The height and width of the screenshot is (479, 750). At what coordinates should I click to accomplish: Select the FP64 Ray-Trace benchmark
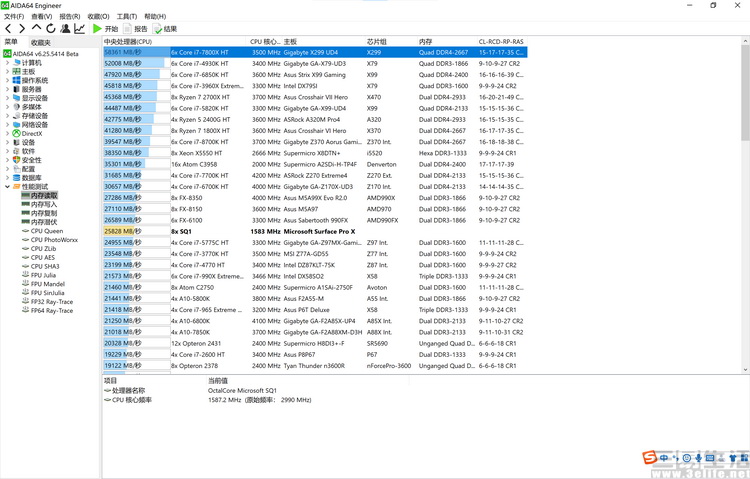(x=52, y=311)
